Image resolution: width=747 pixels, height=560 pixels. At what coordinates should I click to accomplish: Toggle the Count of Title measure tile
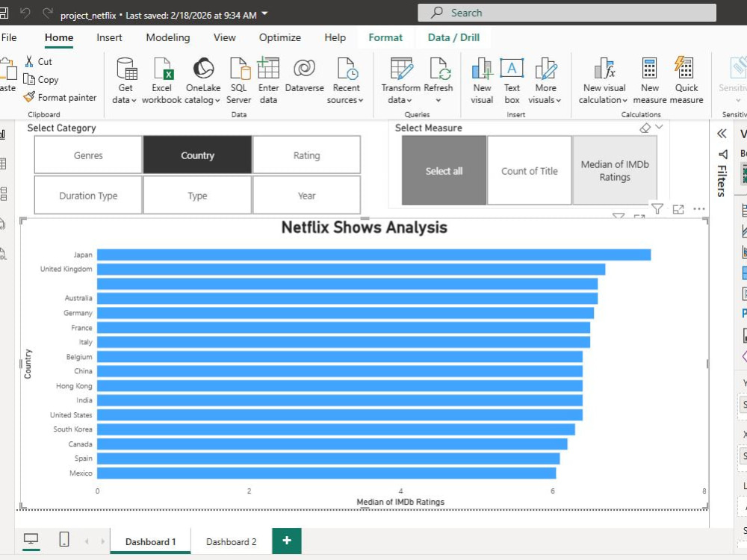point(530,171)
